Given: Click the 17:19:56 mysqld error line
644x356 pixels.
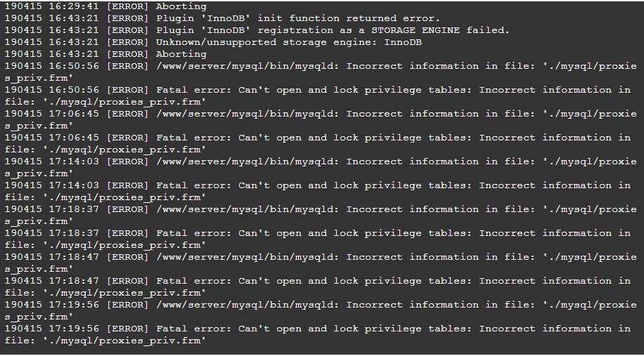Looking at the screenshot, I should 321,310.
